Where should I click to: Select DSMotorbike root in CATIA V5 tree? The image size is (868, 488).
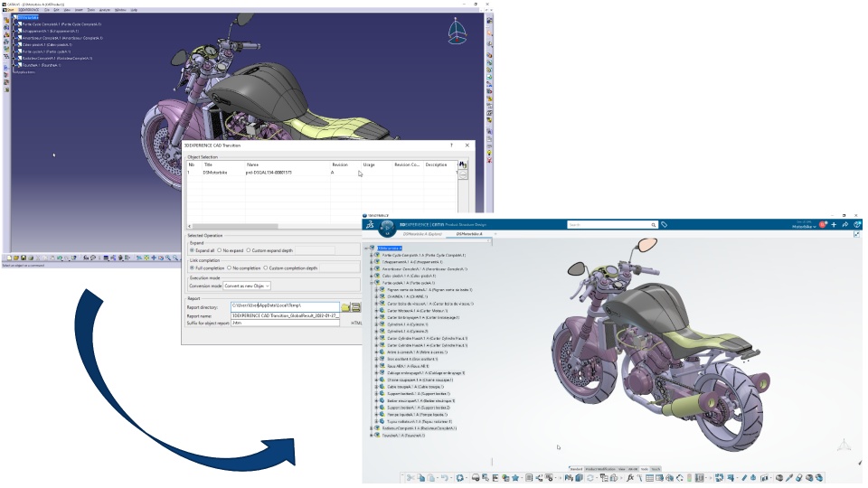(x=28, y=18)
